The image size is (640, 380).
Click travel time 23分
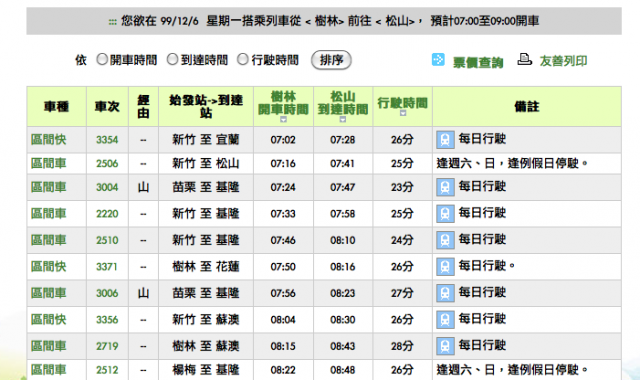tap(402, 187)
